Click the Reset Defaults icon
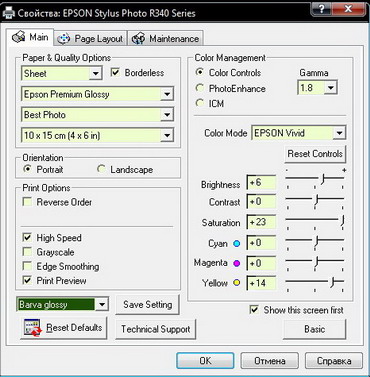The image size is (370, 377). click(33, 327)
